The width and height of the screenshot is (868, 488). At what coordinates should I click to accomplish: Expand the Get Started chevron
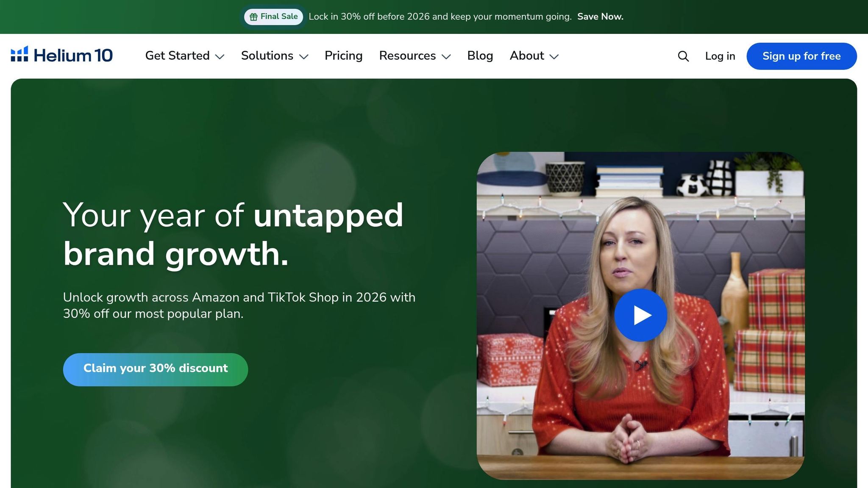click(220, 57)
